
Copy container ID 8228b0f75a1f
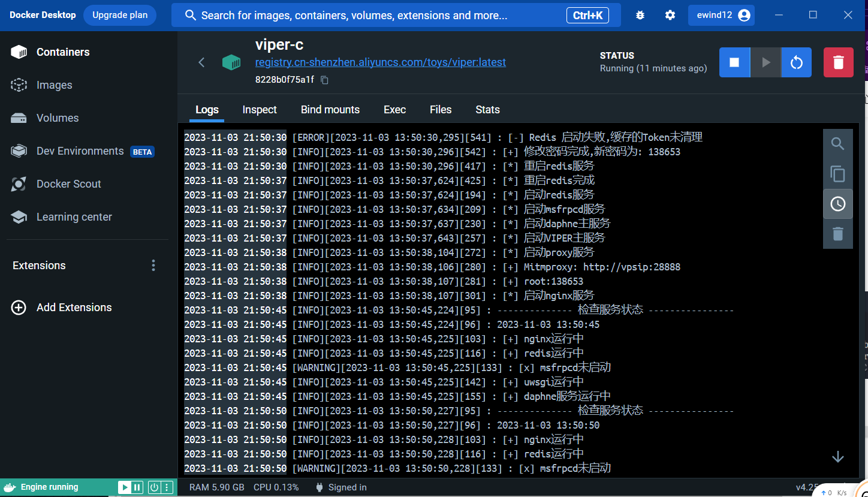pos(325,80)
